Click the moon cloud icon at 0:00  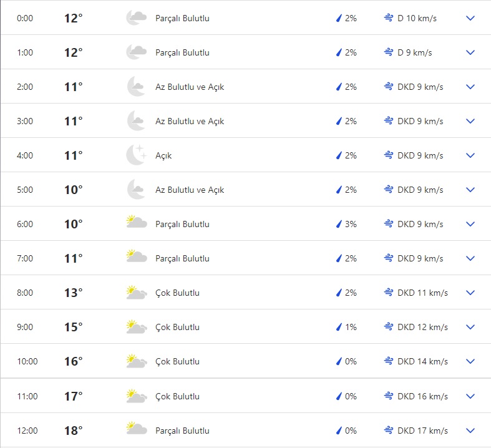[136, 18]
